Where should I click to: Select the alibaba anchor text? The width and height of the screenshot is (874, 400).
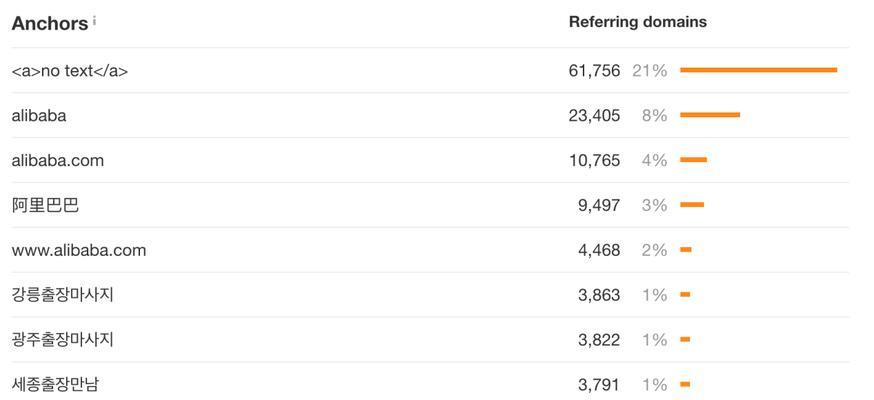[39, 115]
